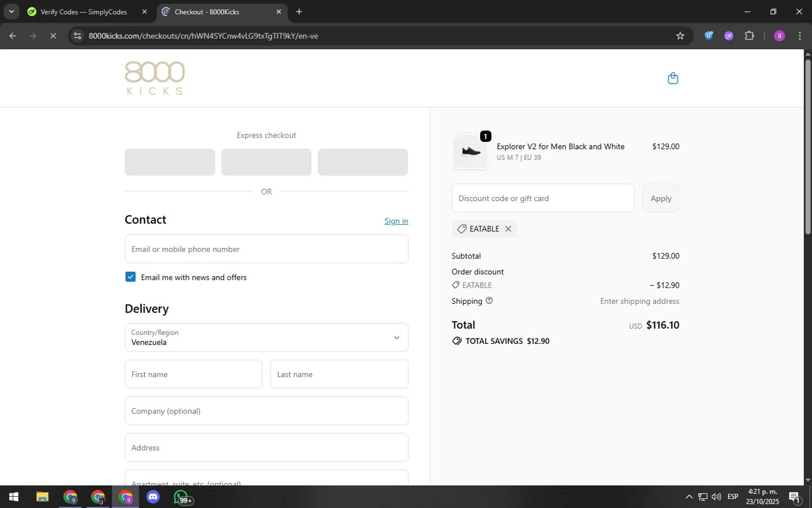The width and height of the screenshot is (812, 508).
Task: Click the Explorer V2 for Men Black and White text
Action: (560, 146)
